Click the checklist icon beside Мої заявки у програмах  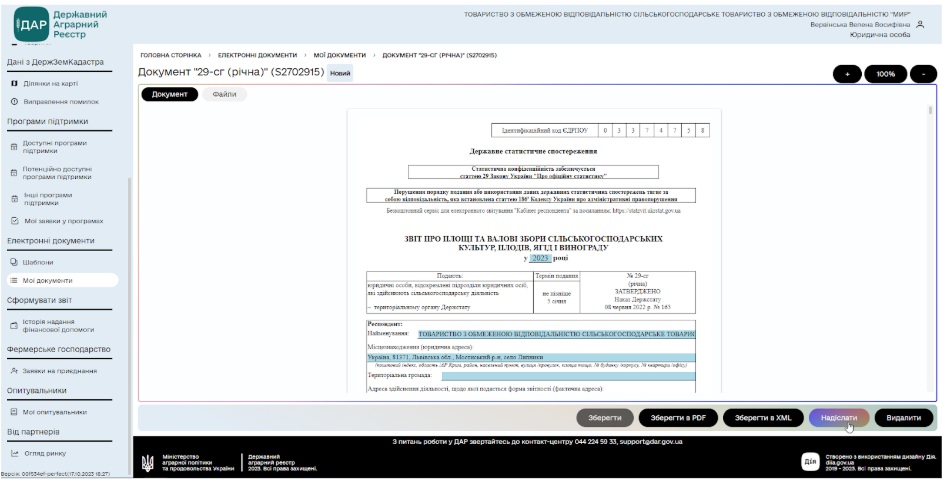click(14, 221)
